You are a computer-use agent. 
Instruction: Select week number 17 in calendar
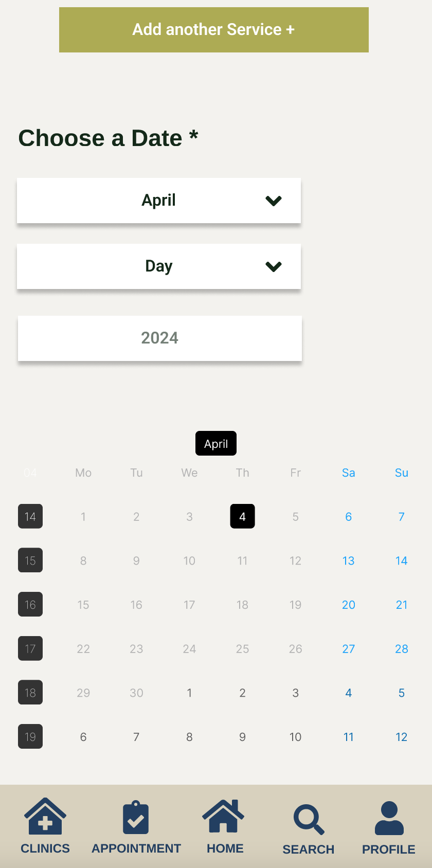(30, 649)
